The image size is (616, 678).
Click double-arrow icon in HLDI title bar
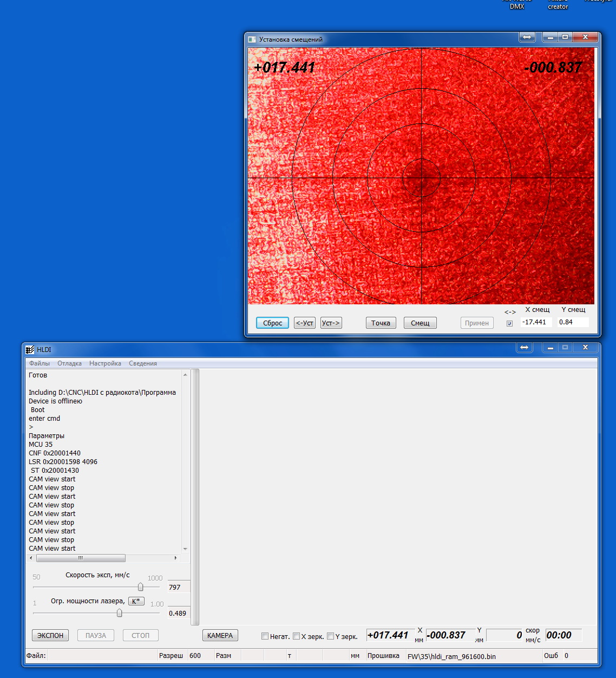pyautogui.click(x=524, y=347)
